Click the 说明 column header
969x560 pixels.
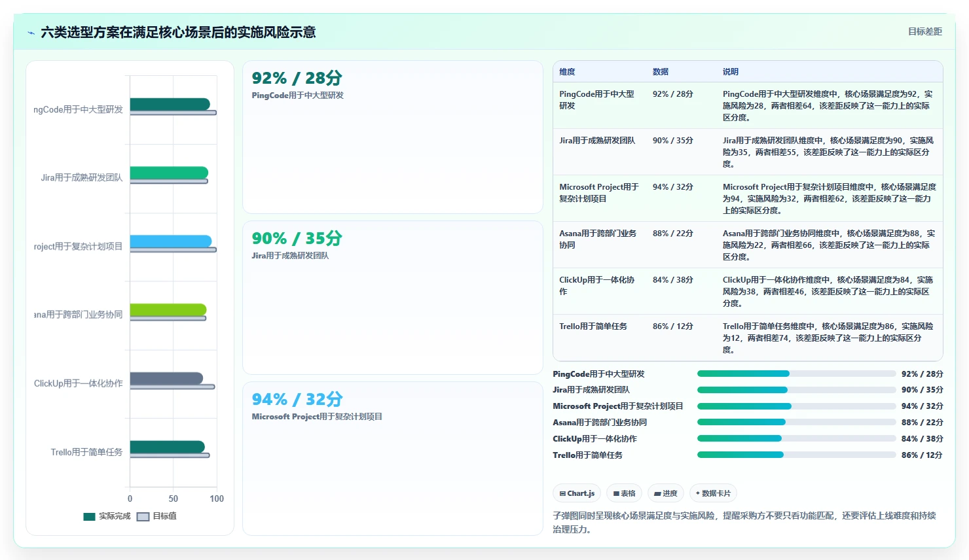click(730, 72)
